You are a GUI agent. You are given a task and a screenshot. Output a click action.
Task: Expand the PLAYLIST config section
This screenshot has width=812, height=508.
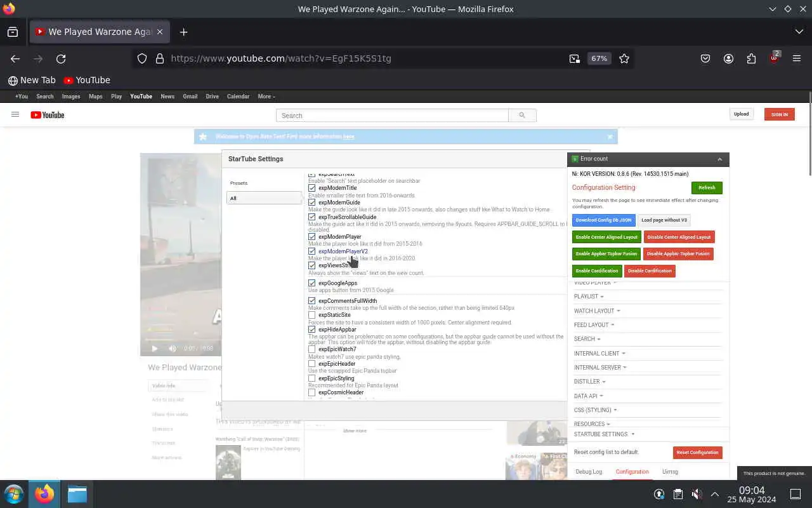589,297
